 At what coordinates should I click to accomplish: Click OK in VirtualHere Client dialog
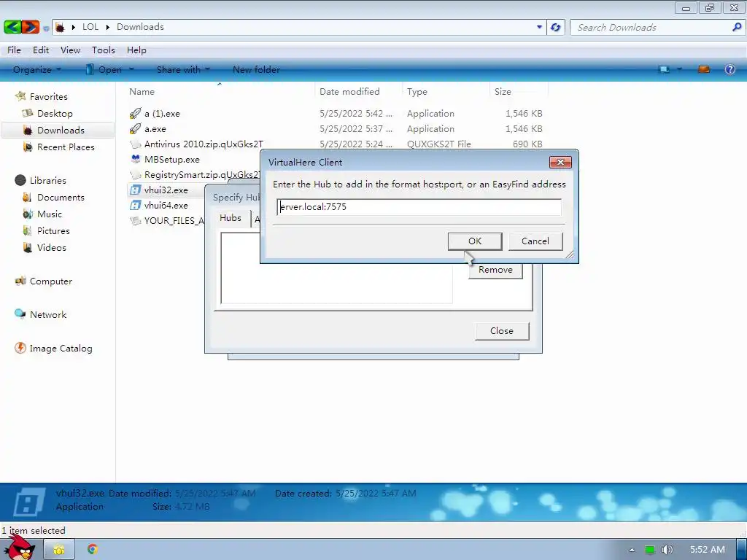(x=475, y=241)
